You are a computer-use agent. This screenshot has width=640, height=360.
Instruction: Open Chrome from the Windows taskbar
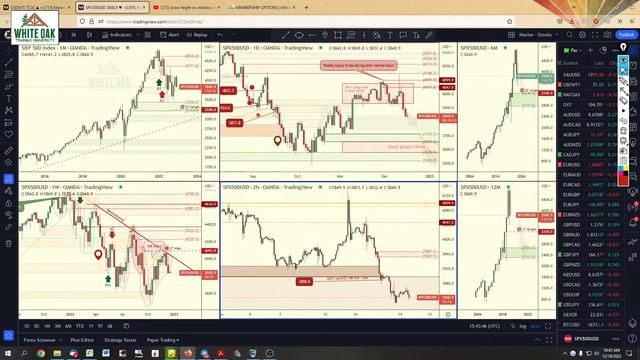pyautogui.click(x=41, y=353)
